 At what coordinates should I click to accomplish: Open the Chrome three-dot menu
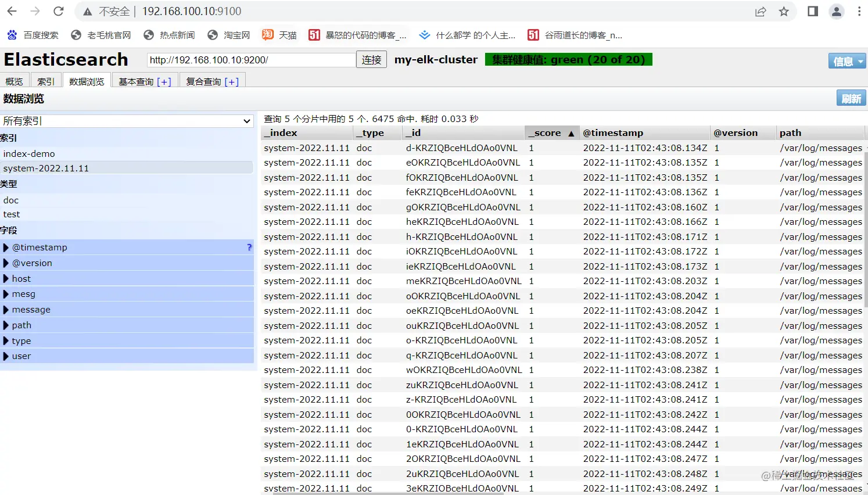pos(859,11)
